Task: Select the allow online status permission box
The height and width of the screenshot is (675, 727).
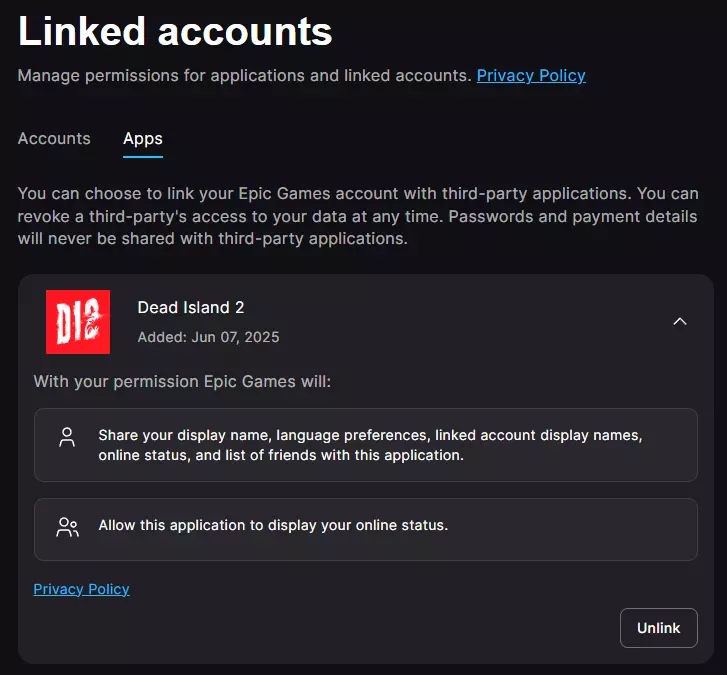Action: click(x=365, y=529)
